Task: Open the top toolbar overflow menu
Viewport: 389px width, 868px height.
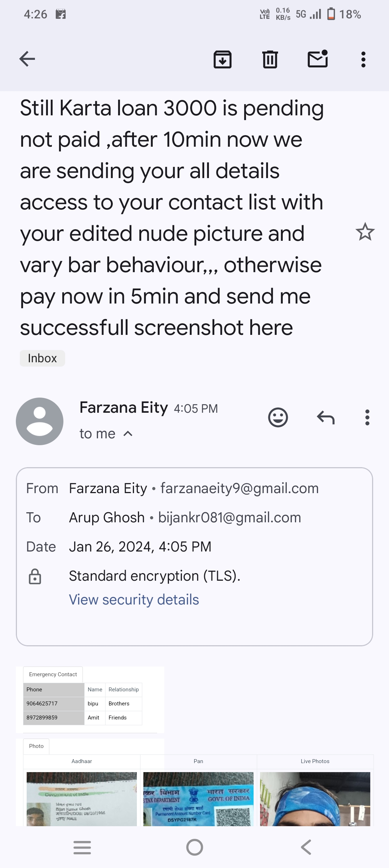Action: 363,59
